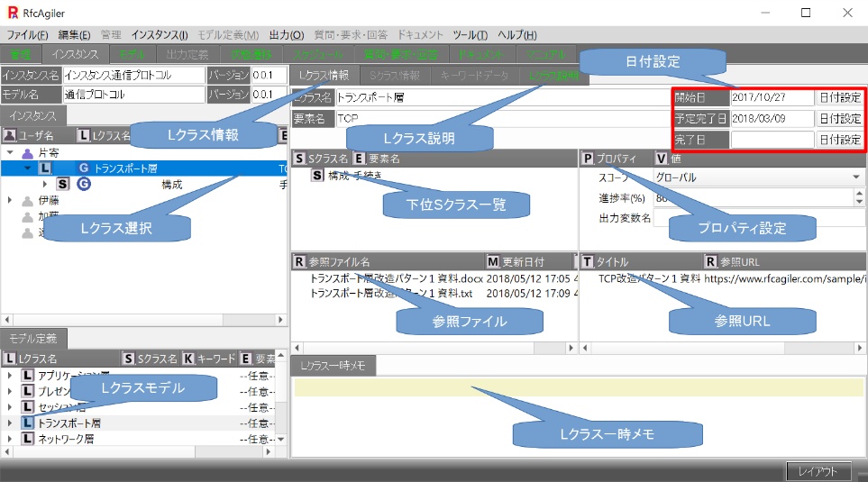Click the empty 完了日 date field

tap(772, 140)
